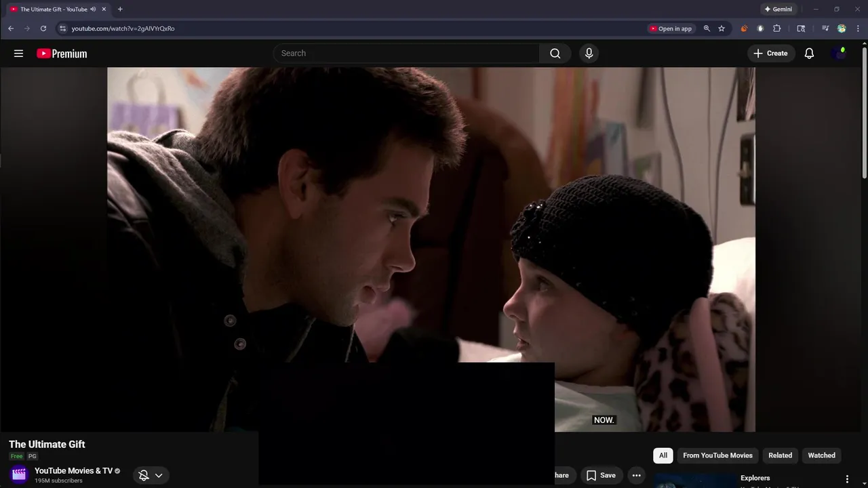The image size is (868, 488).
Task: Open the grey hand extension icon
Action: coord(760,28)
